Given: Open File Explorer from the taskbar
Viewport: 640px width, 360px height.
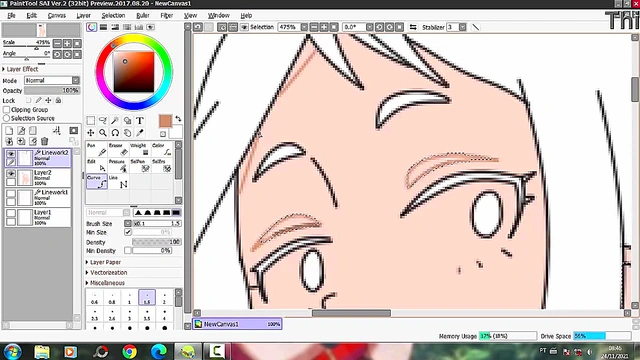Looking at the screenshot, I should (42, 351).
